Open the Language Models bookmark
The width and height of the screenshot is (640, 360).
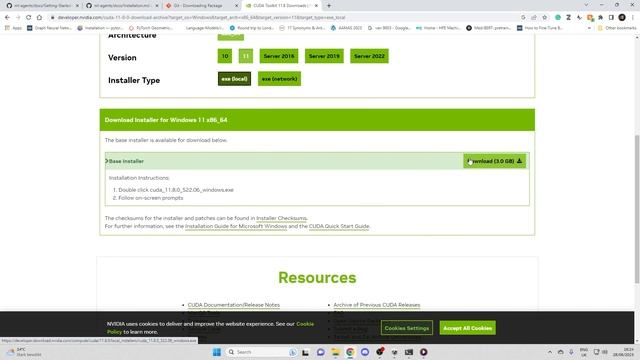[204, 28]
